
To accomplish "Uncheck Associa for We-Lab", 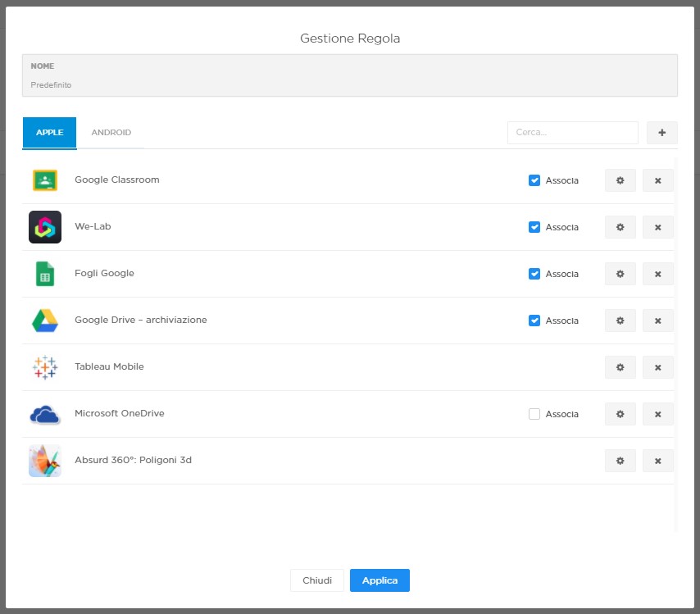I will point(534,227).
